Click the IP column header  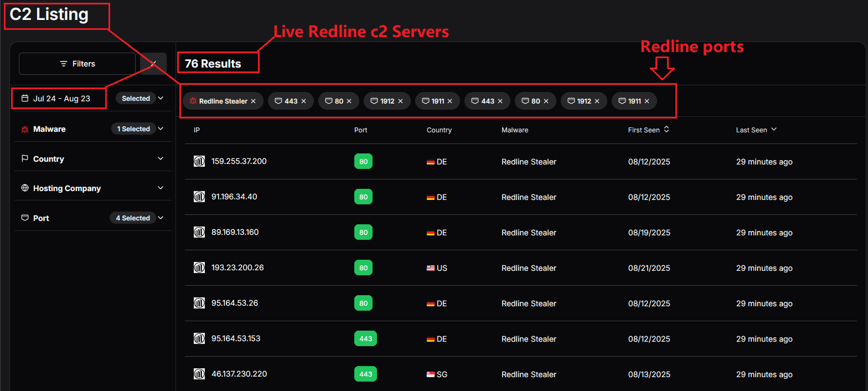pos(197,130)
